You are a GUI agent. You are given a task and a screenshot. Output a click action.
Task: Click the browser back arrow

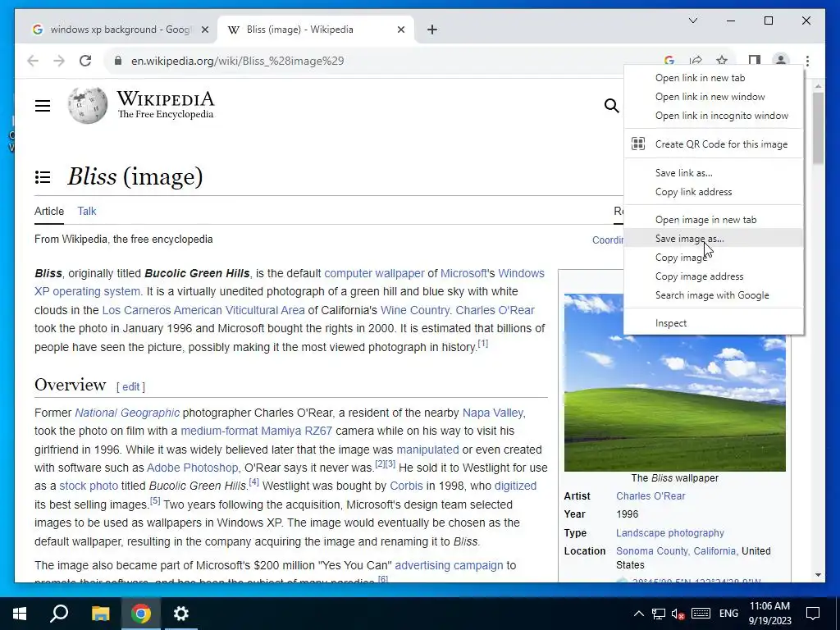click(x=33, y=61)
